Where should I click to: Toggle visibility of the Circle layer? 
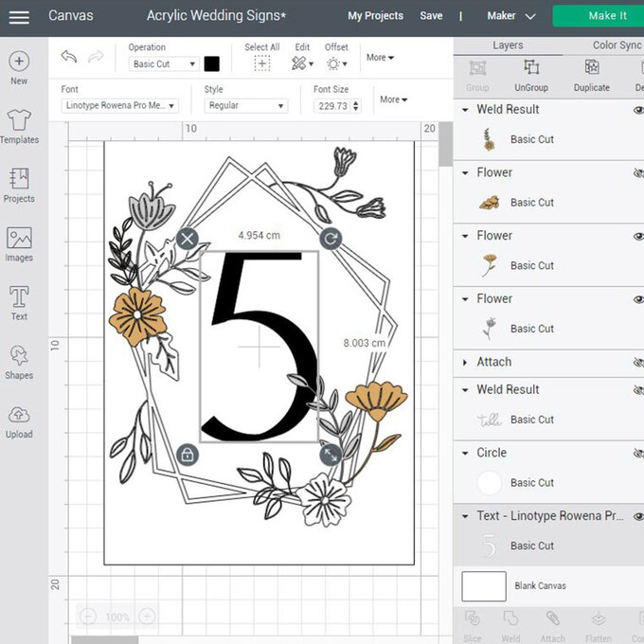pyautogui.click(x=637, y=454)
